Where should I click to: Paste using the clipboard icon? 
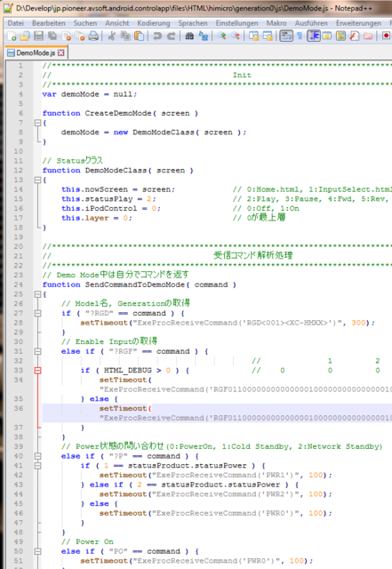tap(139, 36)
